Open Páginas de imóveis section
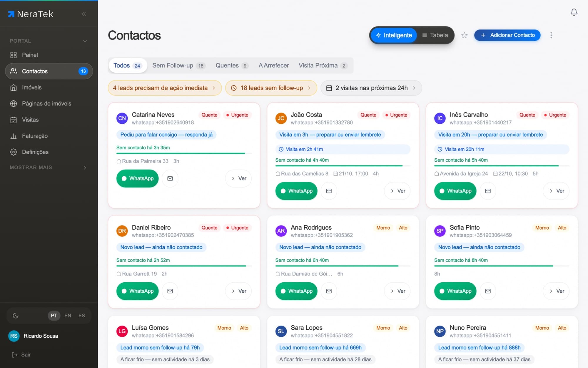 pyautogui.click(x=49, y=104)
